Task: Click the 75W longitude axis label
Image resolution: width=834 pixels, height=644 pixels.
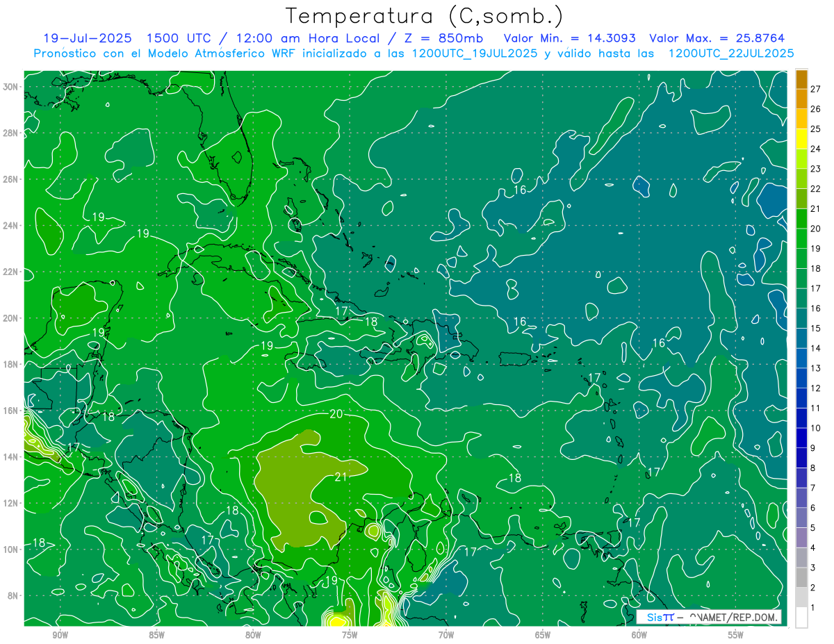Action: tap(350, 636)
